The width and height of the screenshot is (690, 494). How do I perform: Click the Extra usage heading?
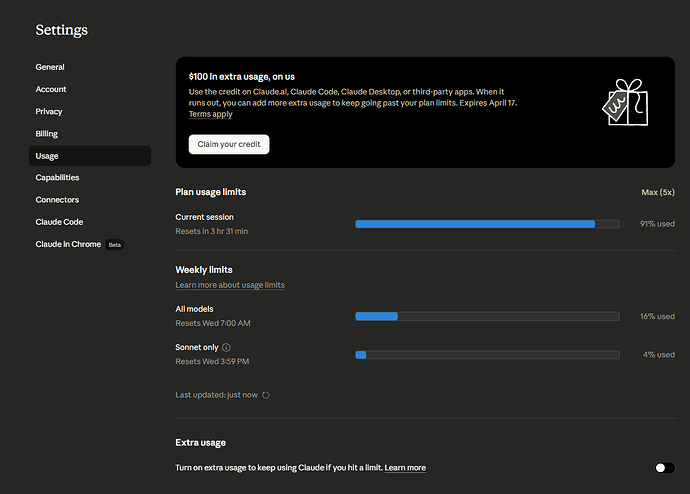point(201,443)
